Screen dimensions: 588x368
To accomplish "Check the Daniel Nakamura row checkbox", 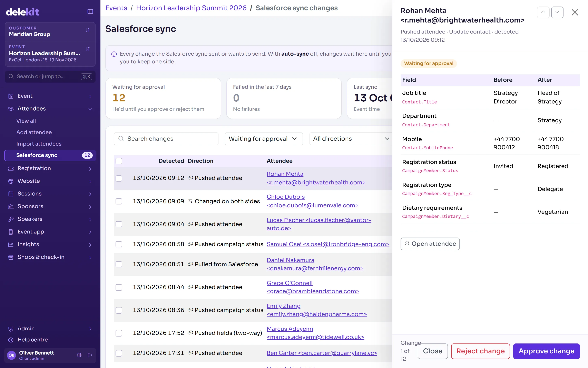I will [119, 265].
